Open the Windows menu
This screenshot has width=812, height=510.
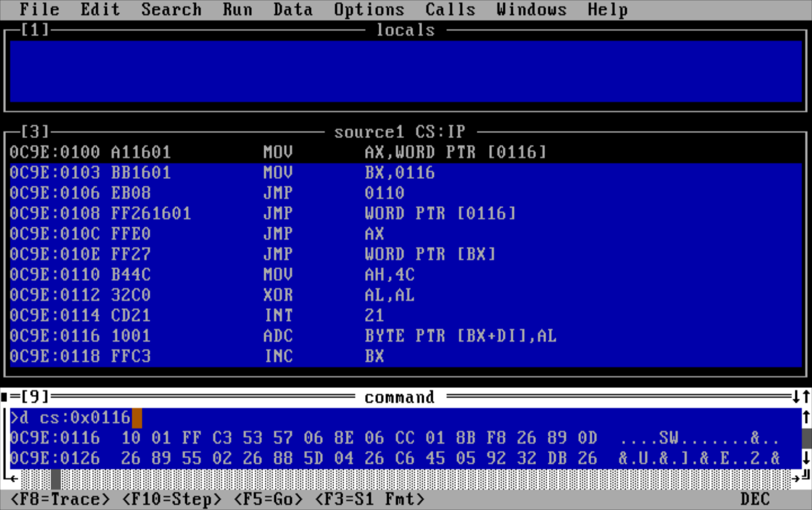(532, 9)
